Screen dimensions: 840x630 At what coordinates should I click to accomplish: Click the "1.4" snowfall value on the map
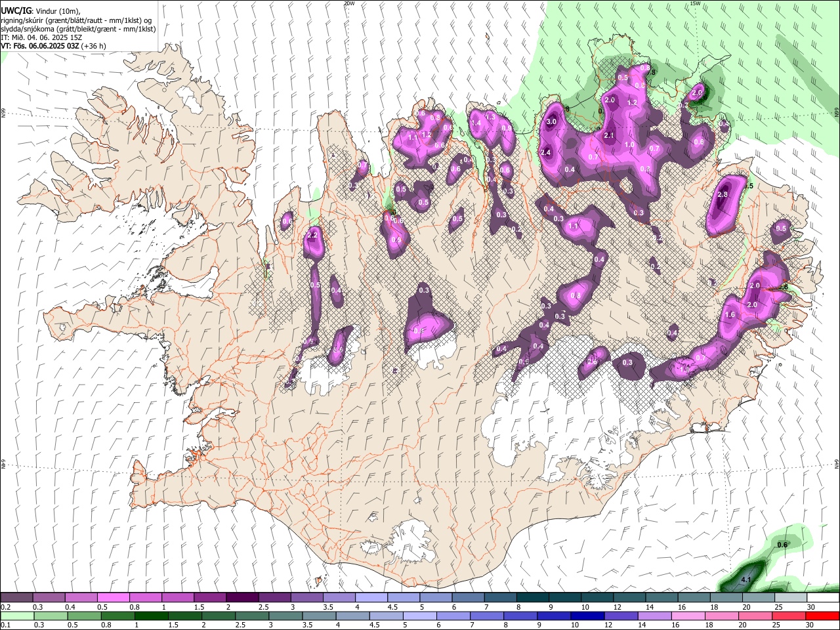[x=476, y=123]
